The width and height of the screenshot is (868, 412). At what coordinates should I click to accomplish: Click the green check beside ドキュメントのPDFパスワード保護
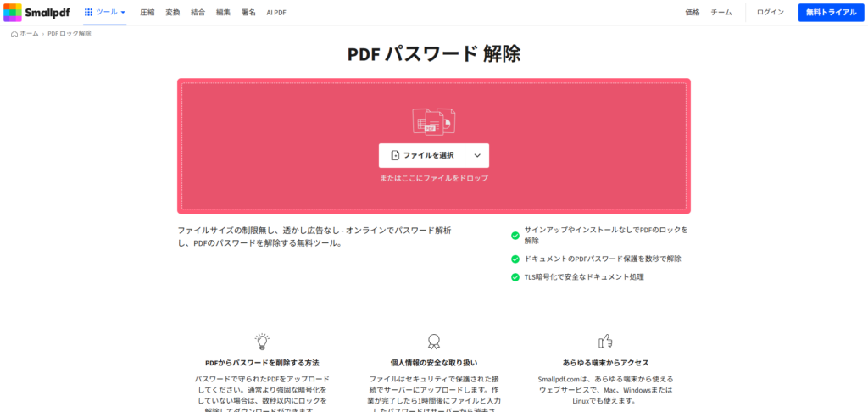coord(515,259)
